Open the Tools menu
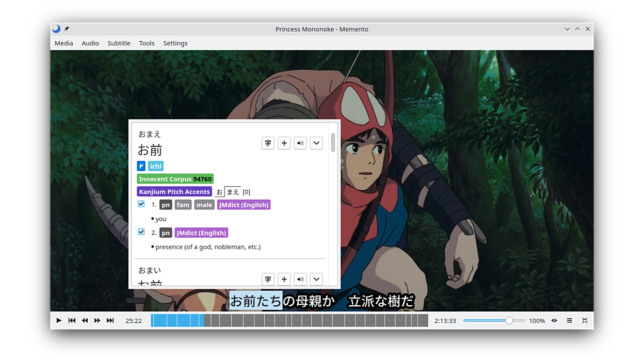This screenshot has width=644, height=362. coord(147,43)
